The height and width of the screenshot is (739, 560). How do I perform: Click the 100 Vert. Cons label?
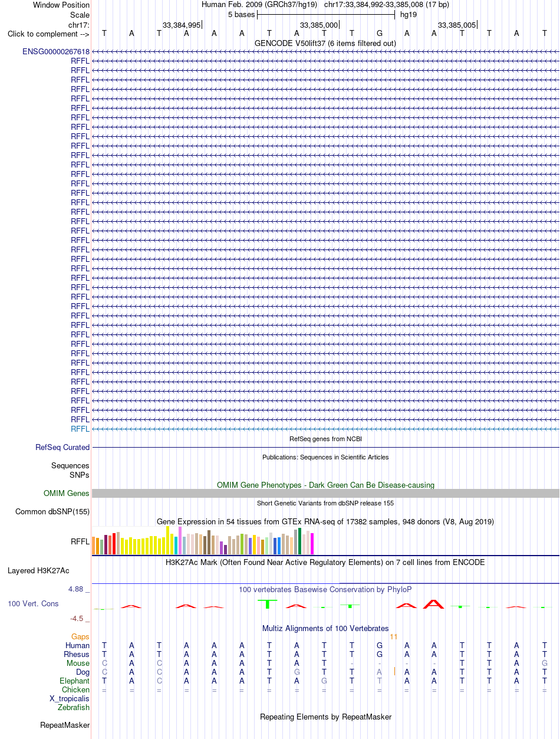[33, 604]
